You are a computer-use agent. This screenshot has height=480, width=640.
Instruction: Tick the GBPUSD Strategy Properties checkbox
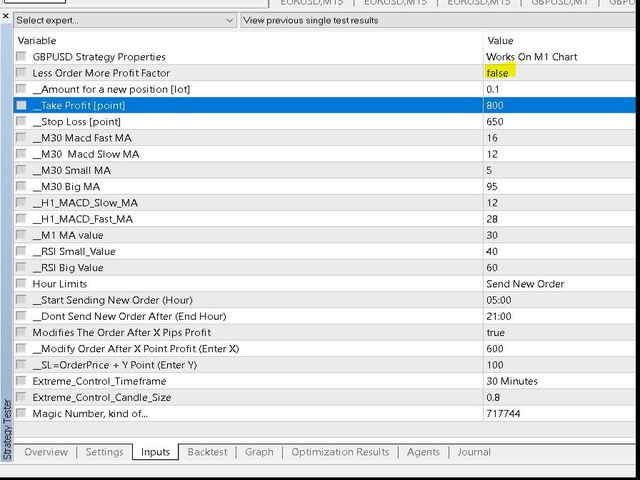click(x=21, y=56)
